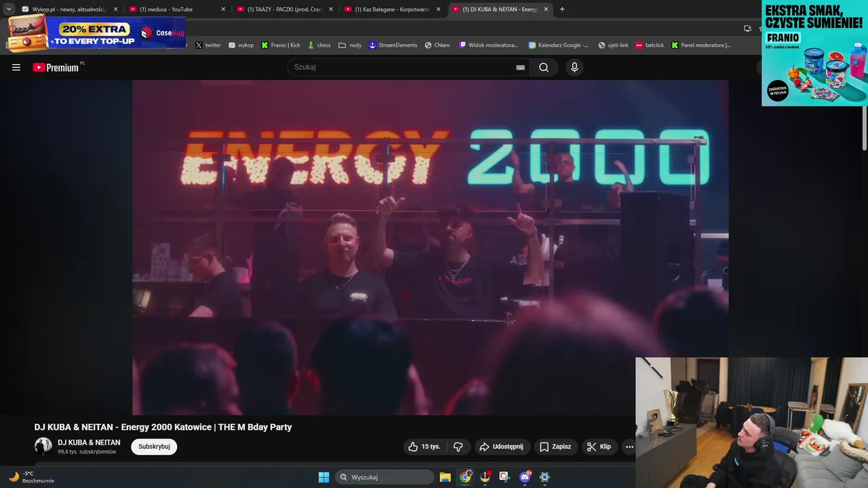This screenshot has width=868, height=488.
Task: Click the install app icon in address bar
Action: [747, 28]
